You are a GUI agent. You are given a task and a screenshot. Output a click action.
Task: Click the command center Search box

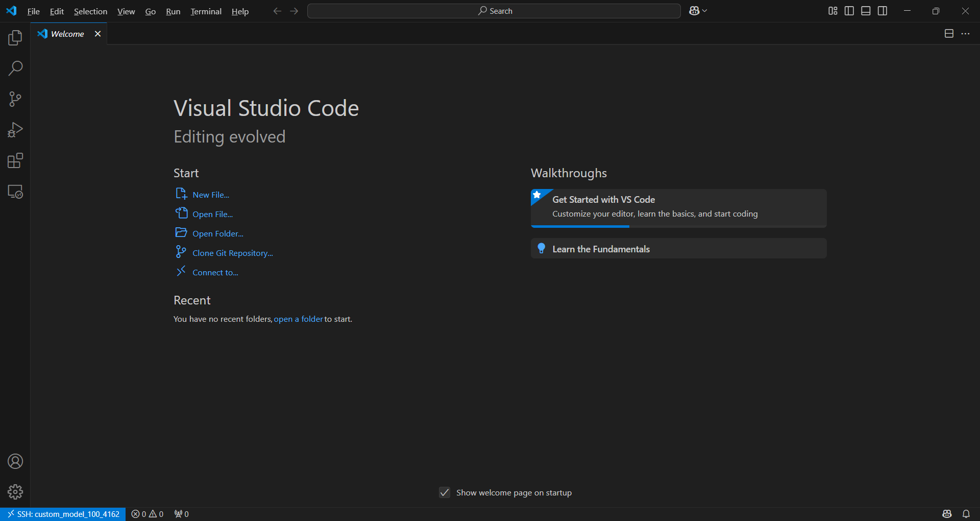pyautogui.click(x=494, y=11)
